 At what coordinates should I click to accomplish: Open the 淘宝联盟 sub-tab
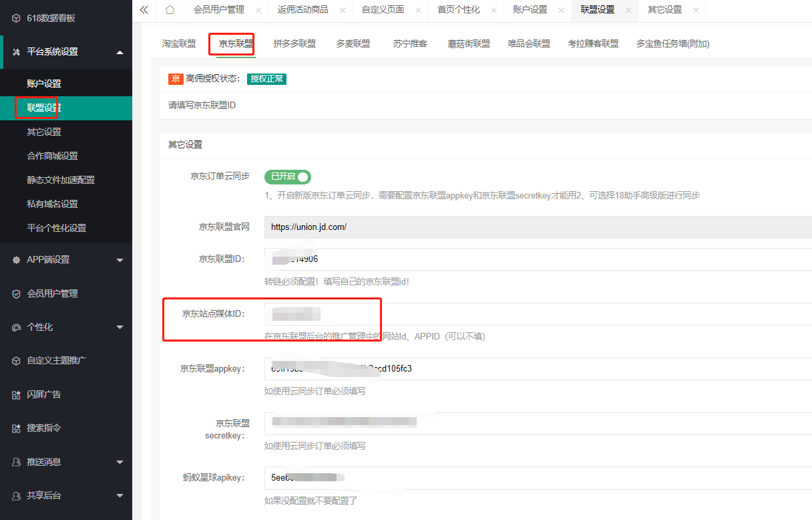(x=179, y=43)
